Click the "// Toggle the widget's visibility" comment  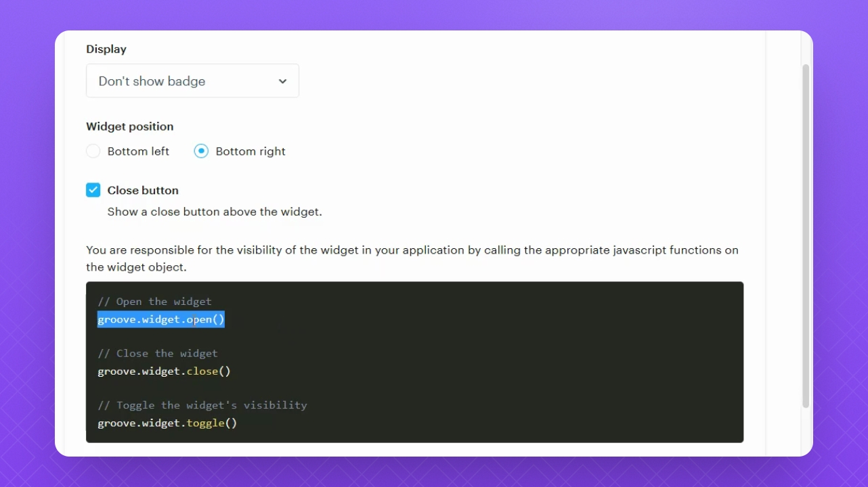202,406
